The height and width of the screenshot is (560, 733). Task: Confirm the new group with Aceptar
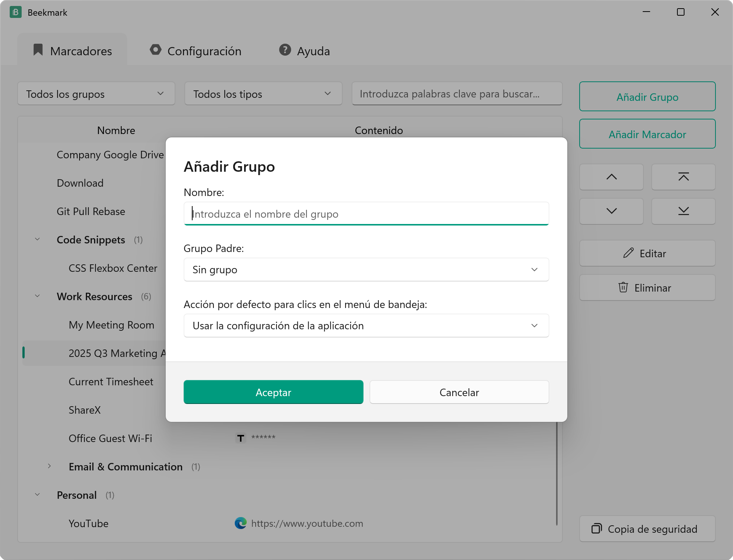[273, 392]
